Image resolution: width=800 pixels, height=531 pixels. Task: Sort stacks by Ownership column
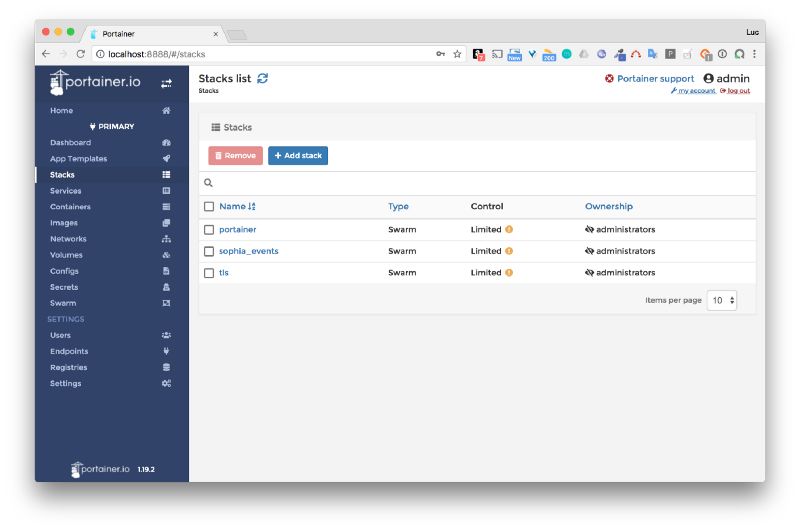click(x=609, y=207)
